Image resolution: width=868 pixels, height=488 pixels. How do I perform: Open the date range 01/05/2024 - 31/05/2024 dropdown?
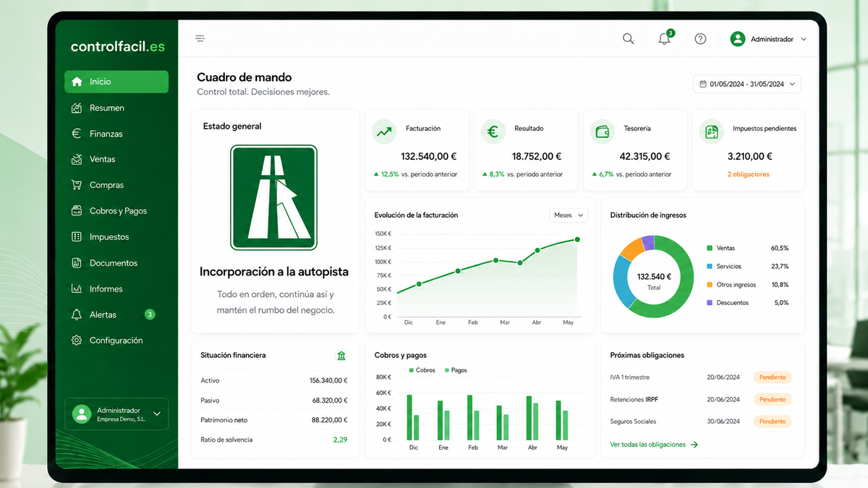747,84
